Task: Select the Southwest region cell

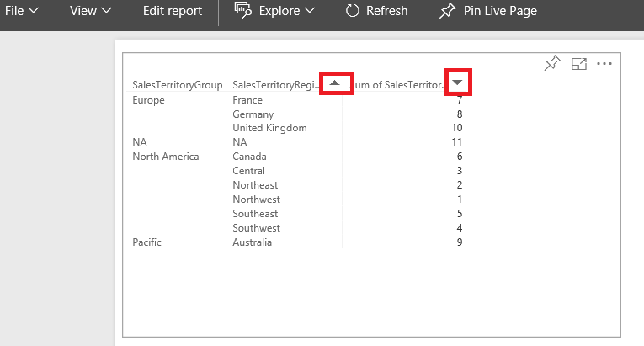Action: click(256, 228)
